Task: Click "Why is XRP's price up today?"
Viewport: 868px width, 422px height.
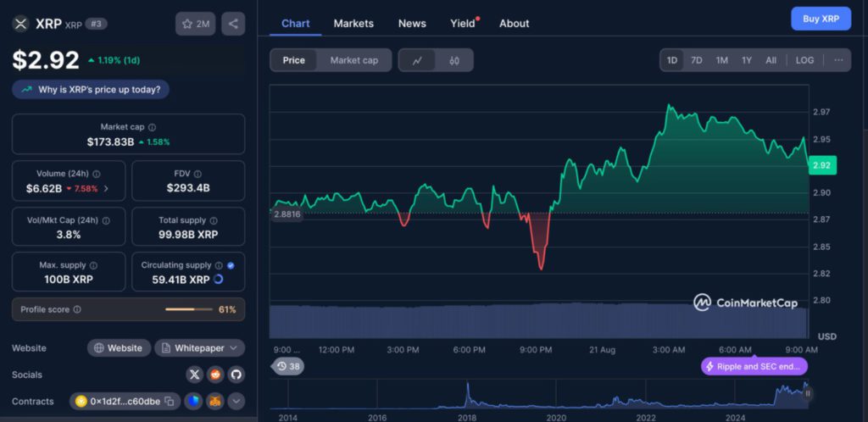Action: [91, 89]
